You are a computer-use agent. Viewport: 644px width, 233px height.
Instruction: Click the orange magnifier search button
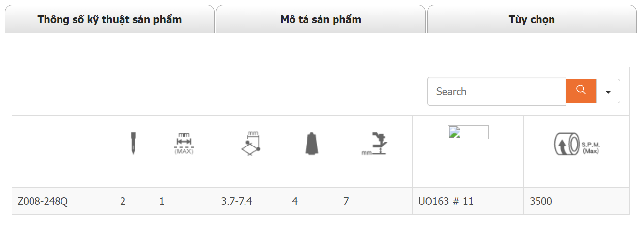click(x=581, y=91)
